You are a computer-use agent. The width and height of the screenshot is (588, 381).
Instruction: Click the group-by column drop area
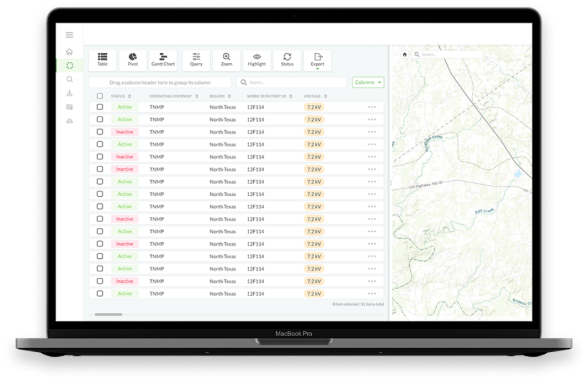160,83
